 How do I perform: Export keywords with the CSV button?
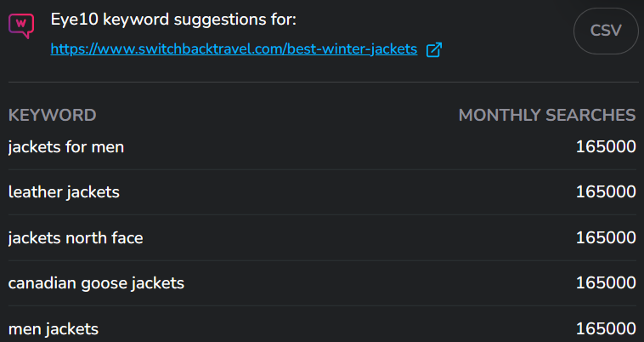tap(606, 31)
